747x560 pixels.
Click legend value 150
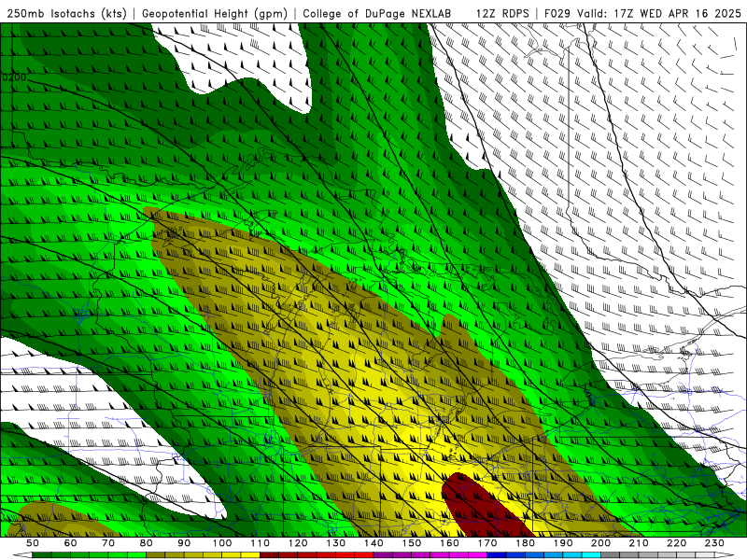coord(412,543)
